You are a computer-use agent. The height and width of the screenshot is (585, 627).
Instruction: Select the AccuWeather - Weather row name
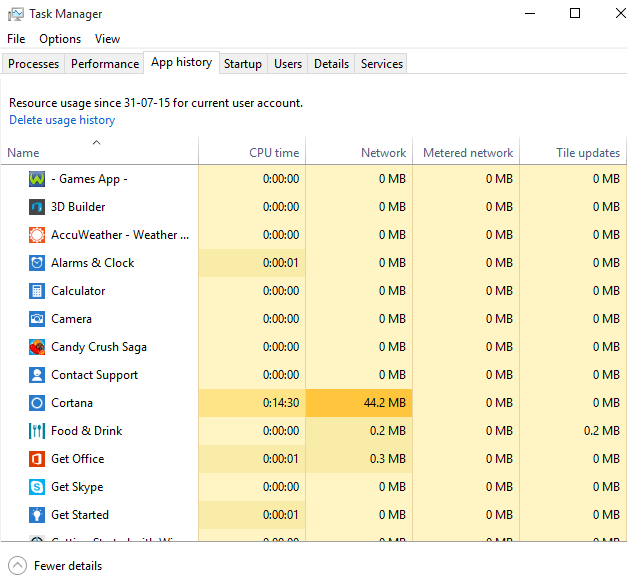pyautogui.click(x=120, y=235)
